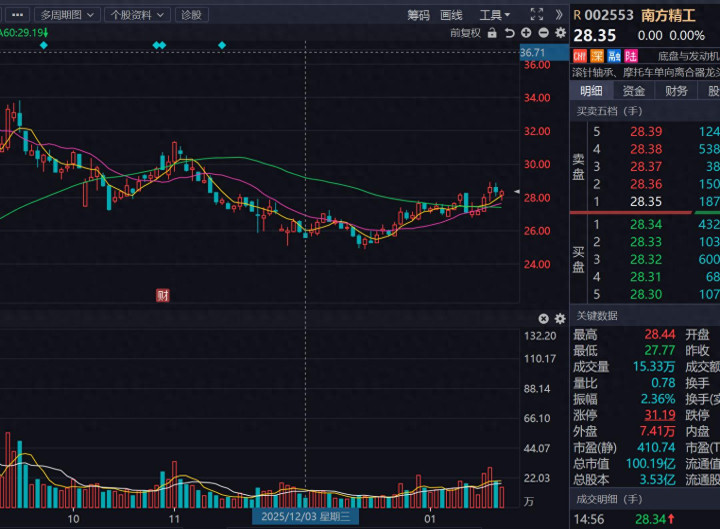Click the 画线 drawing button
Image resolution: width=720 pixels, height=529 pixels.
pyautogui.click(x=452, y=15)
